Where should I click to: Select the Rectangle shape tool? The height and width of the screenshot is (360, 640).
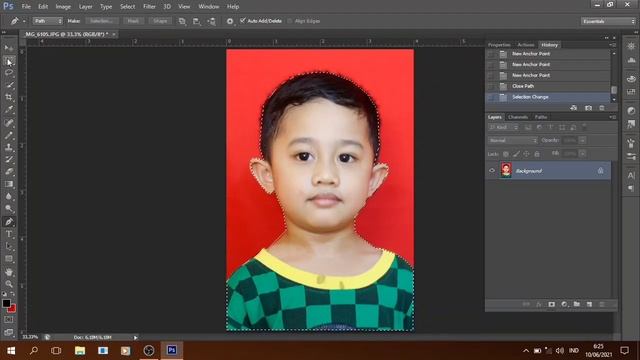point(9,259)
